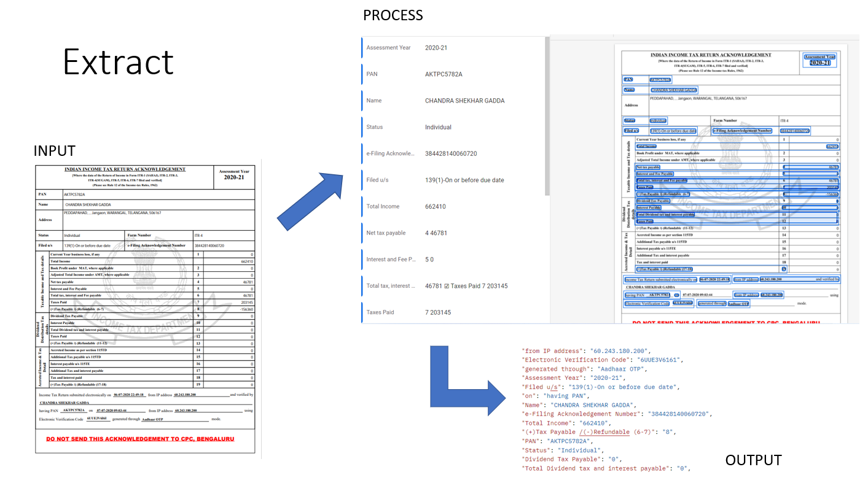Click the field list vertical scrollbar

547,117
